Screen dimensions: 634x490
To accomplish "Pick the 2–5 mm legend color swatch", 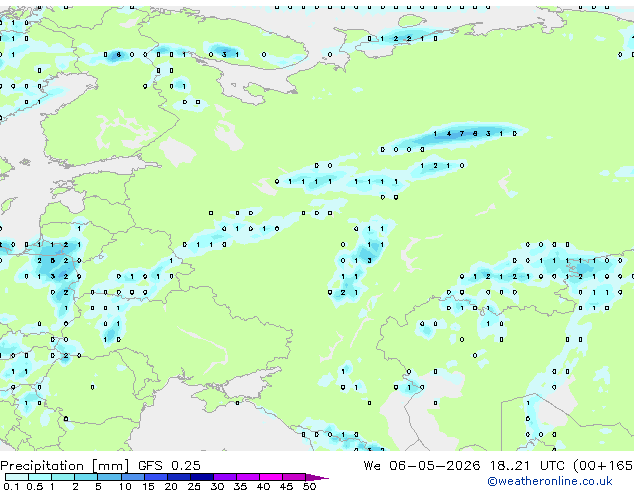I will (x=86, y=477).
